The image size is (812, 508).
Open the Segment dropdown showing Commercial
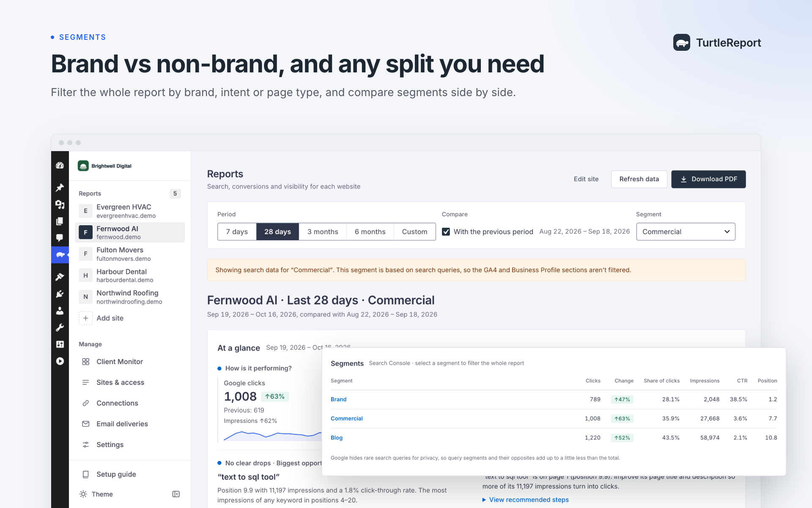(x=686, y=232)
